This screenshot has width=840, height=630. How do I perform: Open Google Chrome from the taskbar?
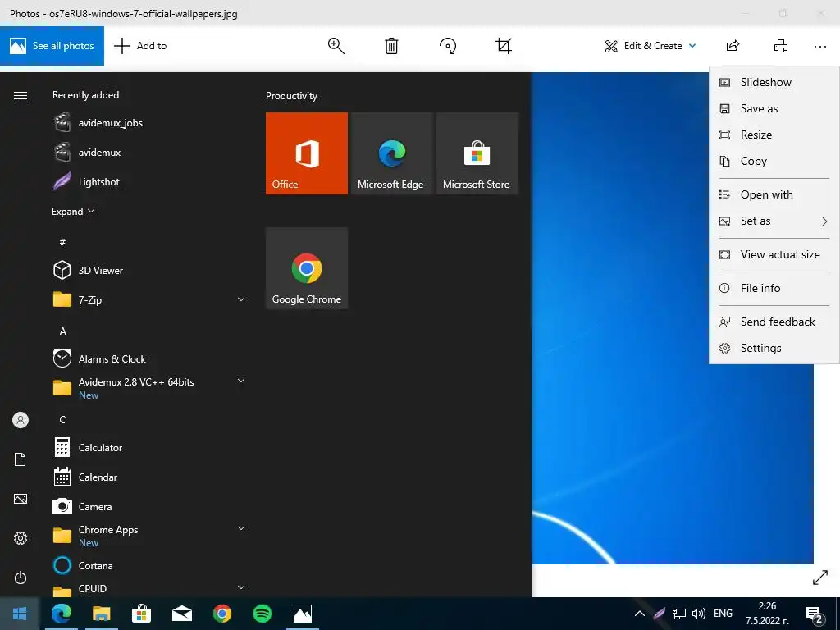pos(222,614)
